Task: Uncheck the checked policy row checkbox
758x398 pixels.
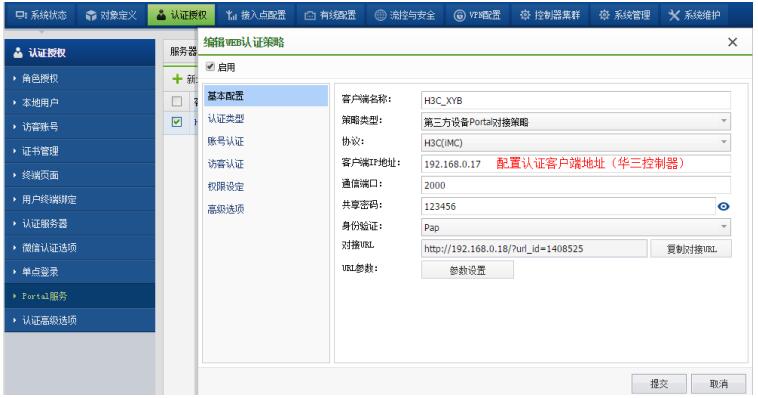Action: pyautogui.click(x=177, y=122)
